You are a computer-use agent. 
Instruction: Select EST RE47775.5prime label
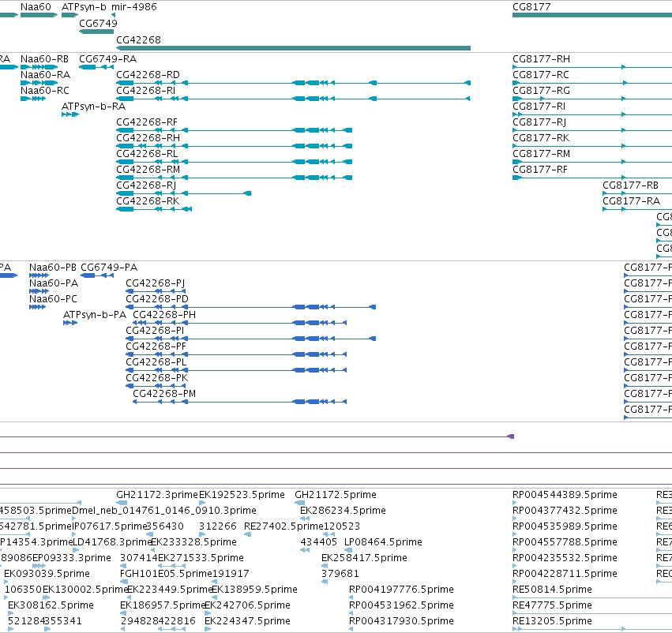(552, 605)
